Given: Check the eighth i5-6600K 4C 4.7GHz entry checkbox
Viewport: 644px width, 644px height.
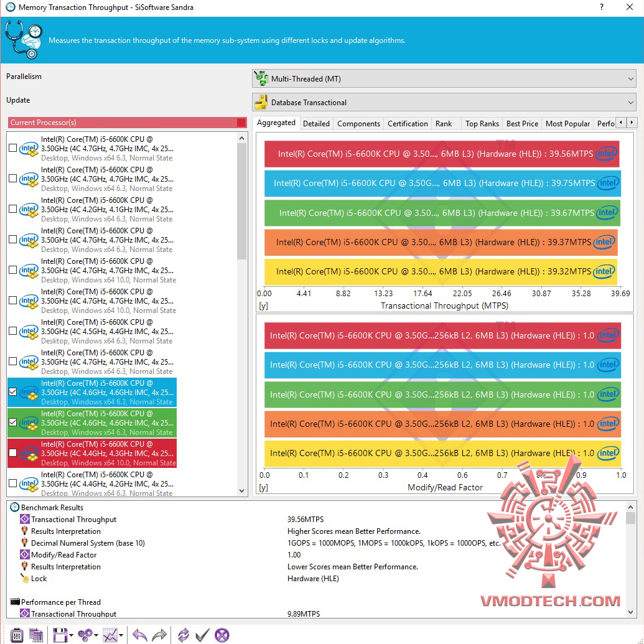Looking at the screenshot, I should (x=12, y=362).
